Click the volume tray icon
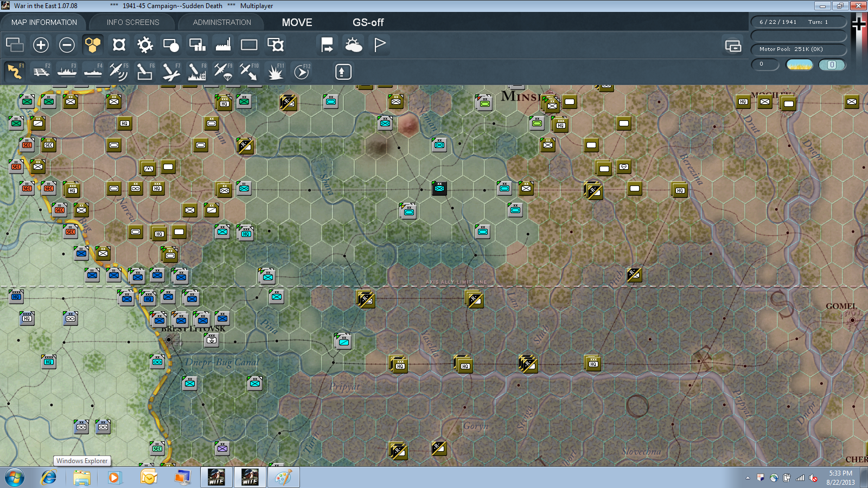 click(x=813, y=478)
